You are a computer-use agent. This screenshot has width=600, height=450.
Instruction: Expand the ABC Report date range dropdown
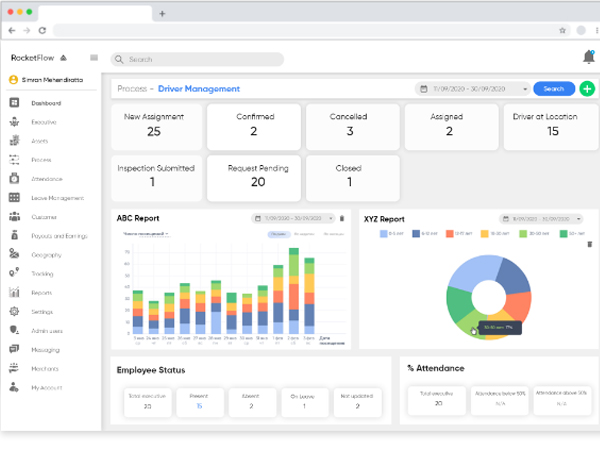(x=331, y=218)
